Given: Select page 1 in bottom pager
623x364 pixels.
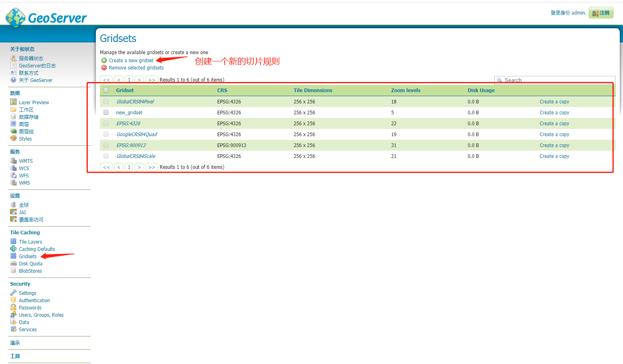Looking at the screenshot, I should pos(129,167).
